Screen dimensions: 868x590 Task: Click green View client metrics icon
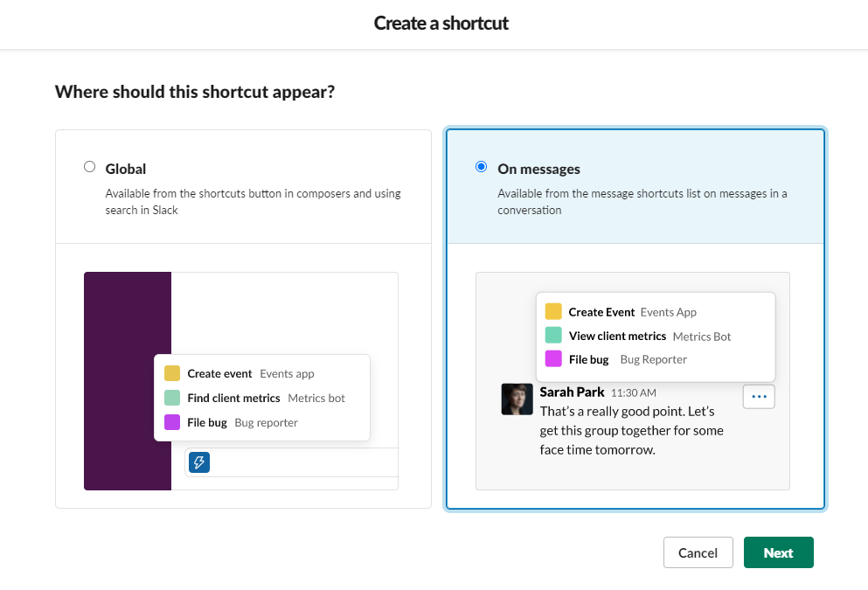[553, 336]
